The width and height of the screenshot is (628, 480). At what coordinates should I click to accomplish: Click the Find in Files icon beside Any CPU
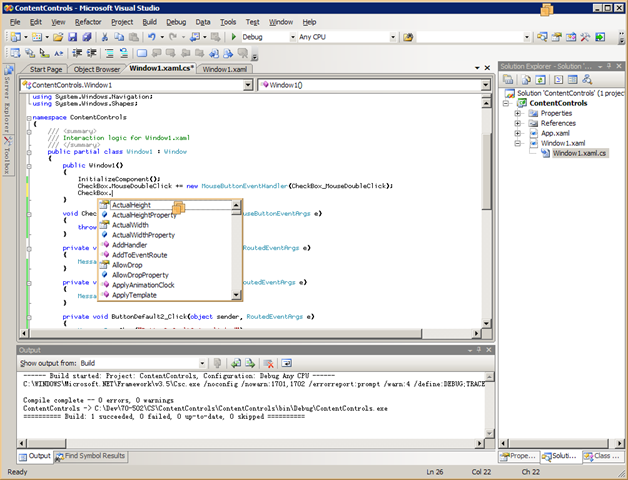pos(408,37)
